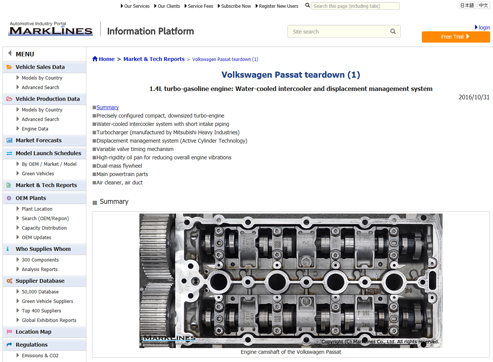This screenshot has width=493, height=362.
Task: Open Market Forecasts menu heading
Action: coord(38,140)
